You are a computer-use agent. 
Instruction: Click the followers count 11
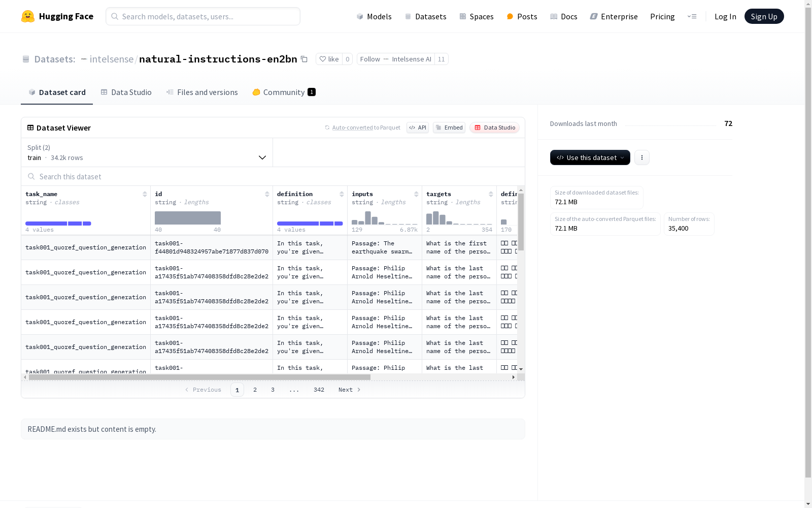(442, 59)
